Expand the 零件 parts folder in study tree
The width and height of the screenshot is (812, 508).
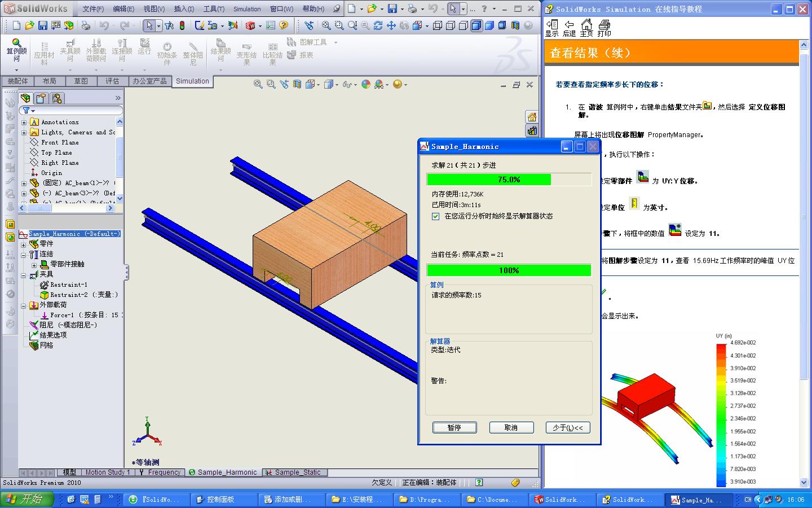[x=24, y=244]
